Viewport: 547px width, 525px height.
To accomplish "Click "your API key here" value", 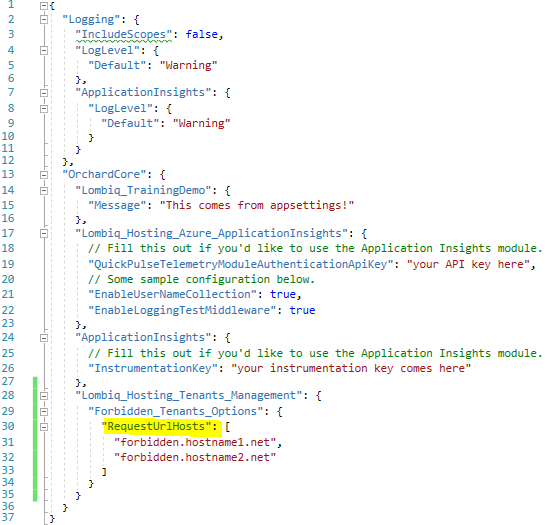I will [469, 264].
